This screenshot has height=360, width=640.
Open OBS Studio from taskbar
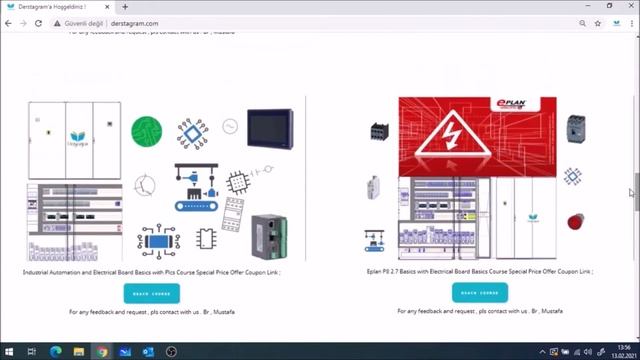pos(171,351)
